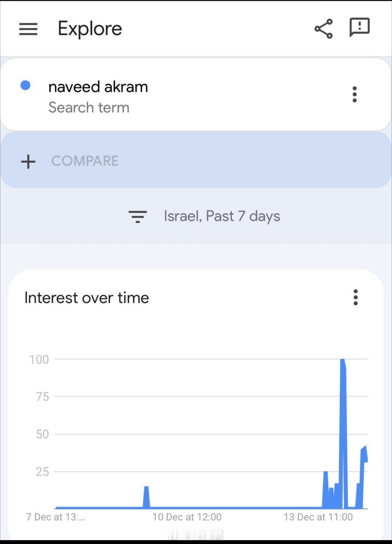
Task: Select the blue naveed akram dot
Action: pyautogui.click(x=25, y=85)
